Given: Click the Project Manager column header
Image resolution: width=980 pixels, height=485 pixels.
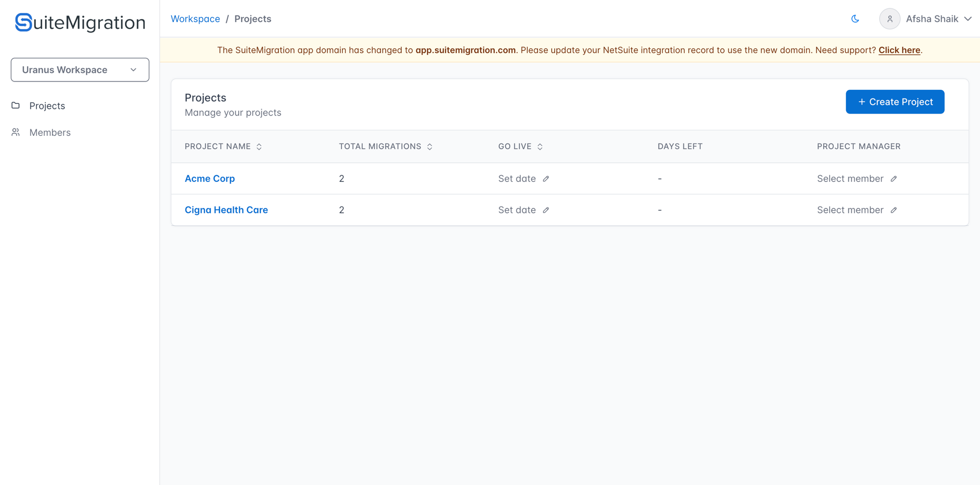Looking at the screenshot, I should coord(858,147).
